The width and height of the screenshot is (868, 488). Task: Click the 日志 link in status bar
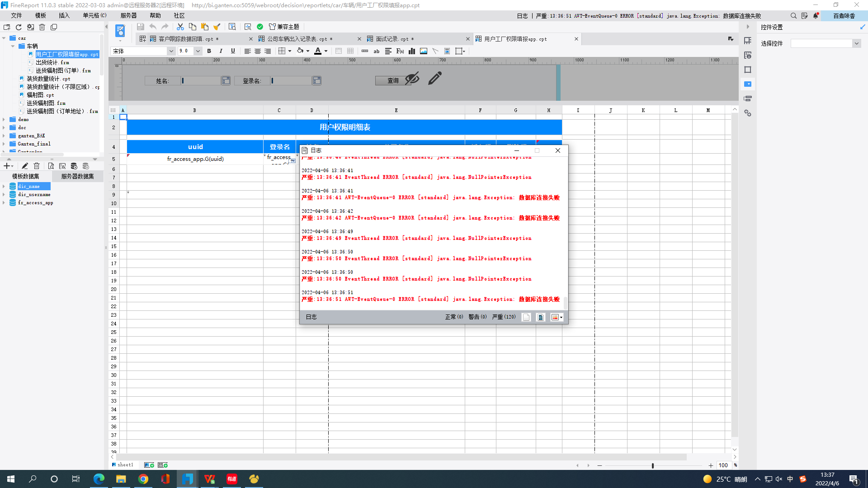(522, 16)
